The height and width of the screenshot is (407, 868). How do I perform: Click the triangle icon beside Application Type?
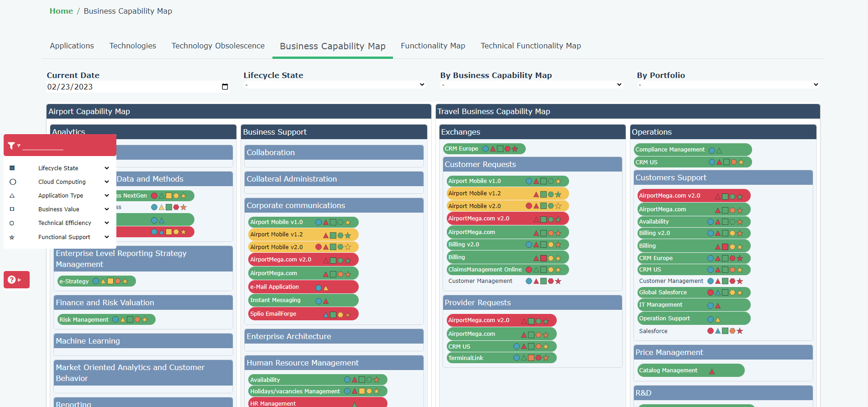pos(12,196)
